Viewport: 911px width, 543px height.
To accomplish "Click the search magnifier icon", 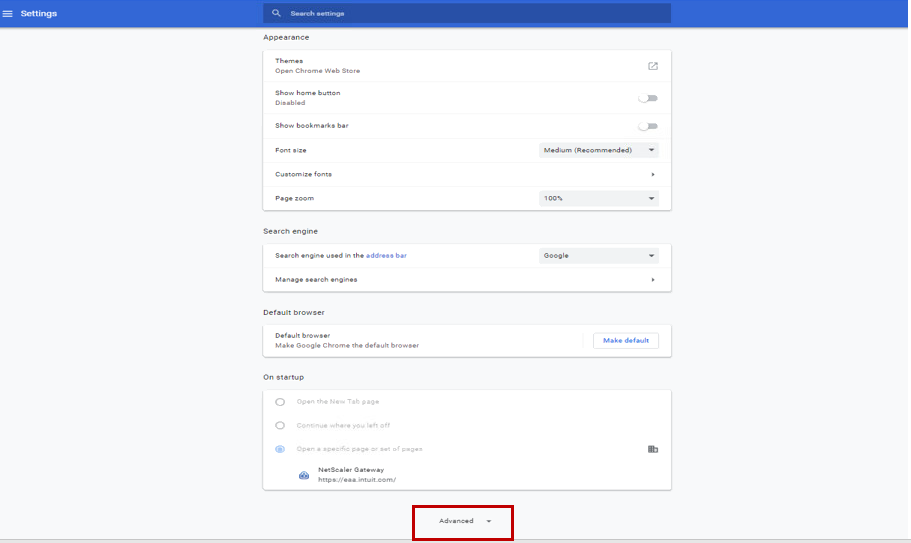I will (276, 13).
